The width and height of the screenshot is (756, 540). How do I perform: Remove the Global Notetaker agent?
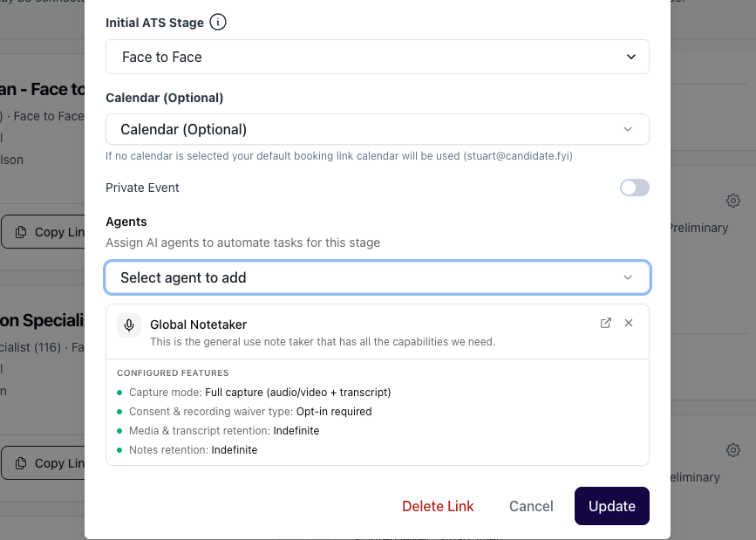(629, 323)
